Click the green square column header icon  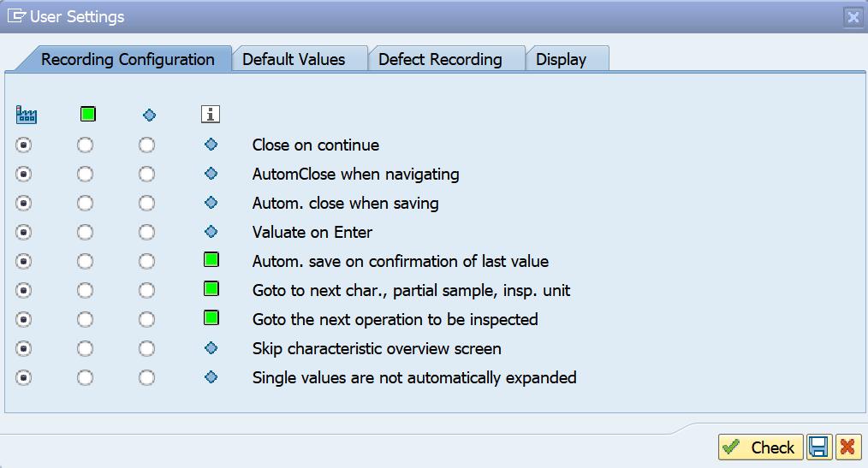pyautogui.click(x=88, y=114)
